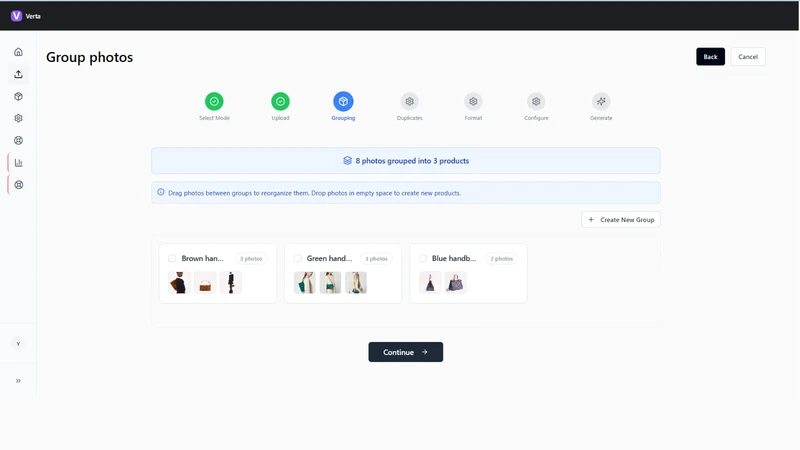Click the info icon in drag hint

click(x=161, y=192)
